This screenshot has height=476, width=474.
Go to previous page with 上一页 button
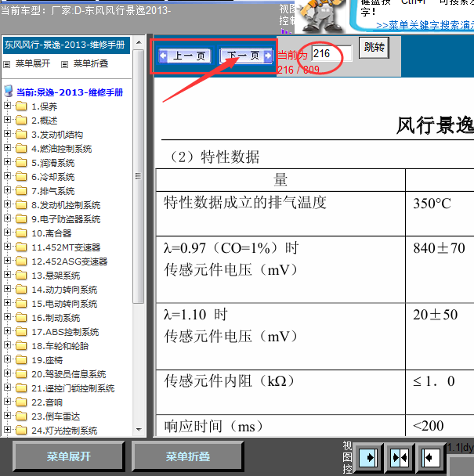[x=185, y=56]
